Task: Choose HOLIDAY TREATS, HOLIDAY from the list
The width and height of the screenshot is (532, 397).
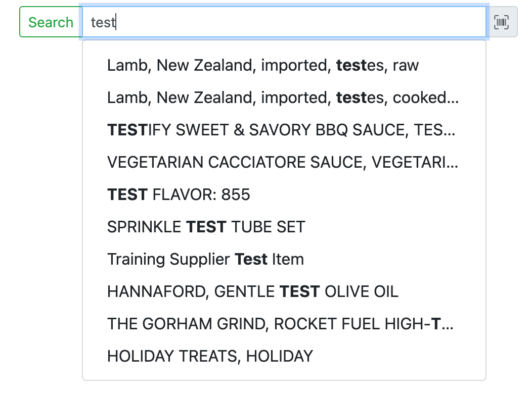Action: (x=209, y=356)
